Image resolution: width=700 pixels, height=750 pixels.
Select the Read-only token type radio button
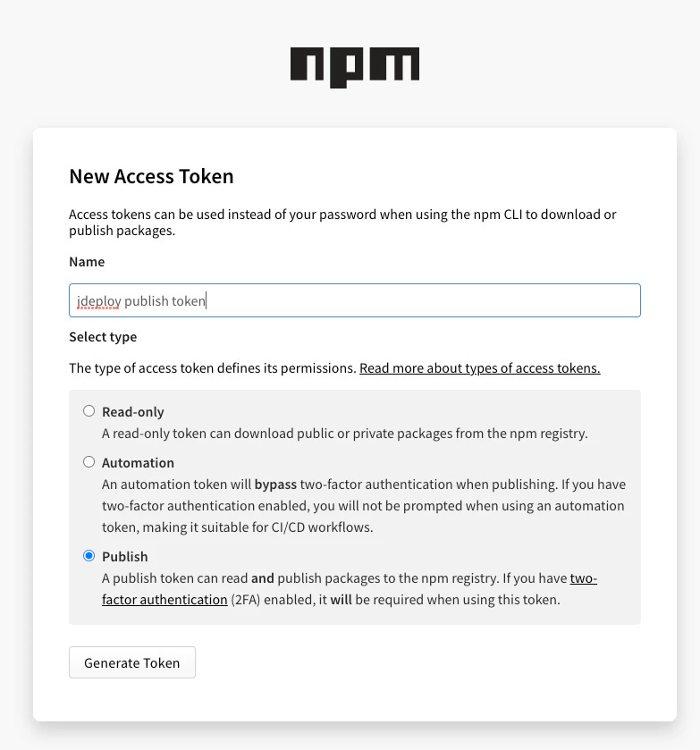(x=89, y=410)
